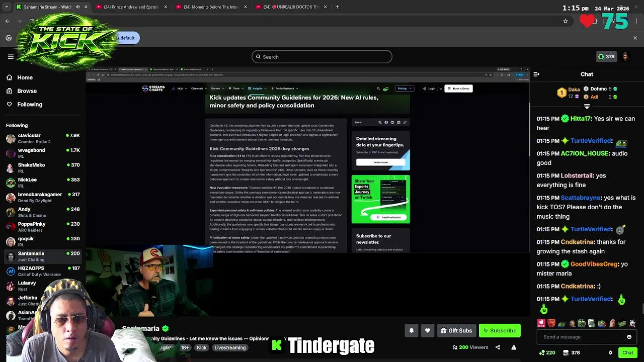
Task: Copy article link icon in Share row
Action: [405, 122]
